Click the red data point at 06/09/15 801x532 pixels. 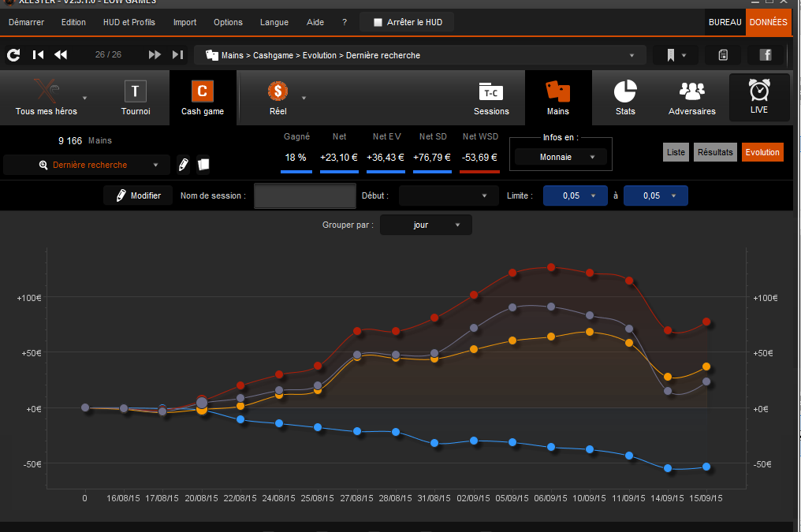(551, 267)
